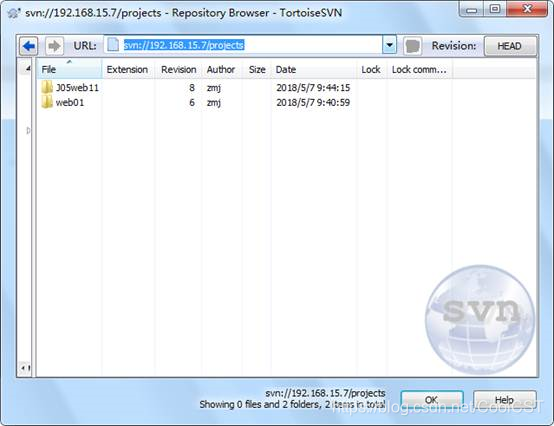
Task: Confirm with the OK button
Action: coord(432,400)
